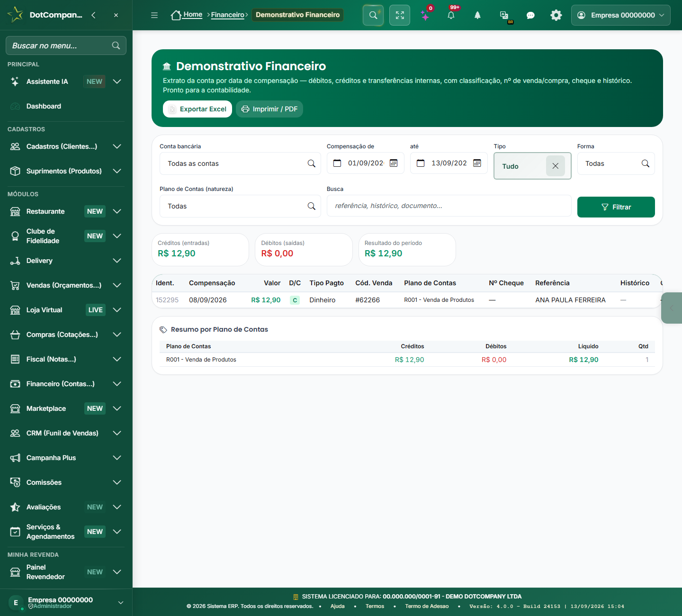Open the Financeiro (Contas...) menu item
682x616 pixels.
coord(66,384)
